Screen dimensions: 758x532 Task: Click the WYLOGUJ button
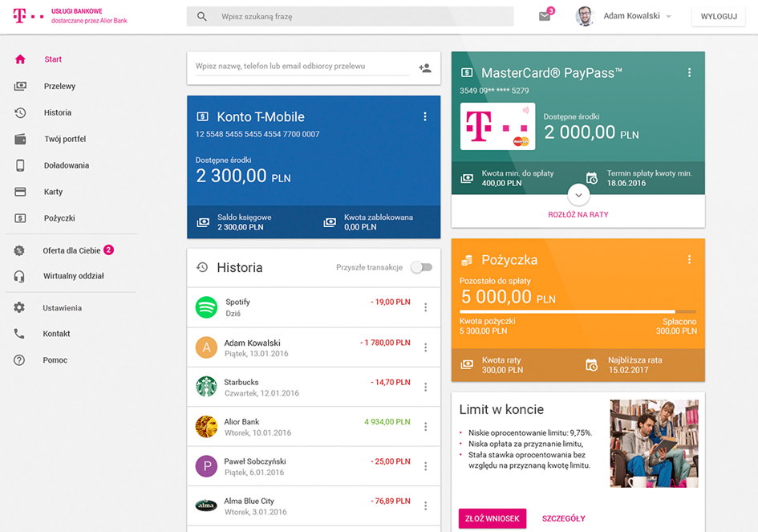tap(719, 16)
